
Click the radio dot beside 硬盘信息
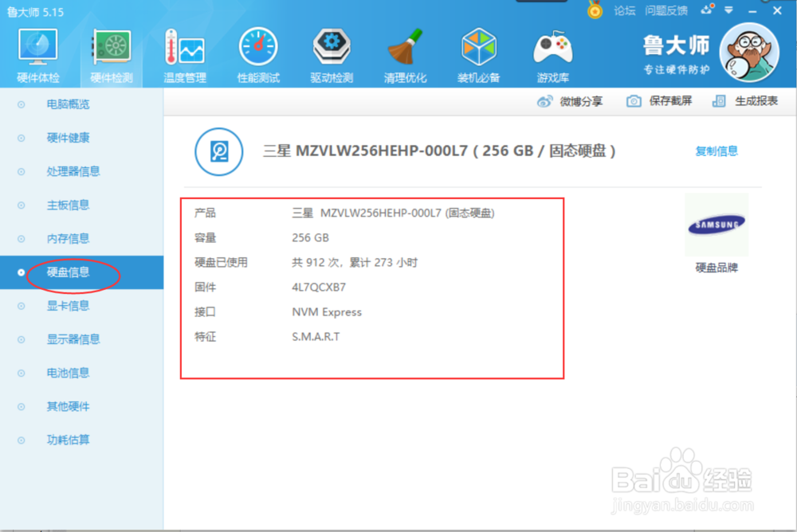[21, 272]
